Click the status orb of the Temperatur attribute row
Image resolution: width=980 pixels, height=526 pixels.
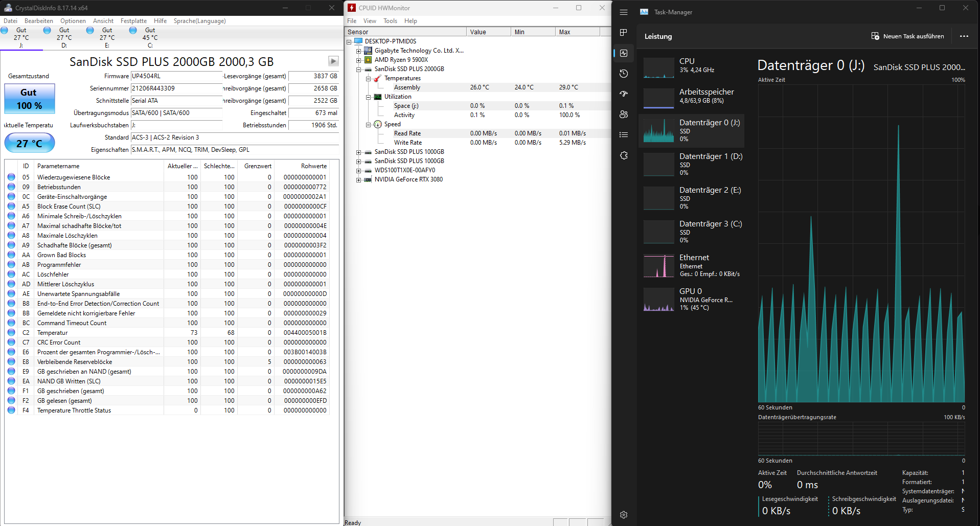tap(11, 333)
